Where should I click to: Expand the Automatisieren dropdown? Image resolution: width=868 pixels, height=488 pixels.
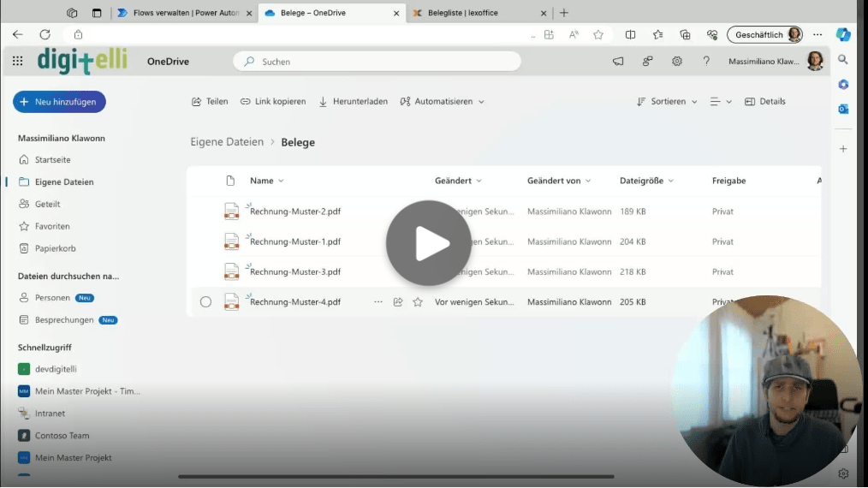[x=443, y=101]
